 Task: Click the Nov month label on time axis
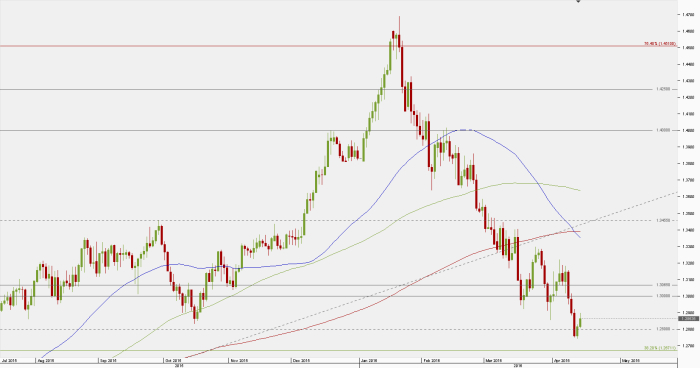238,360
